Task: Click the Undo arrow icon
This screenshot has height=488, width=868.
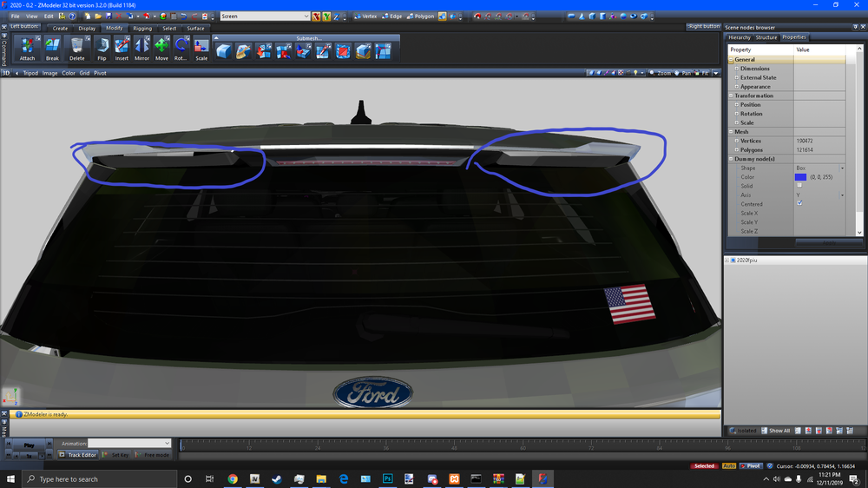Action: coord(184,16)
